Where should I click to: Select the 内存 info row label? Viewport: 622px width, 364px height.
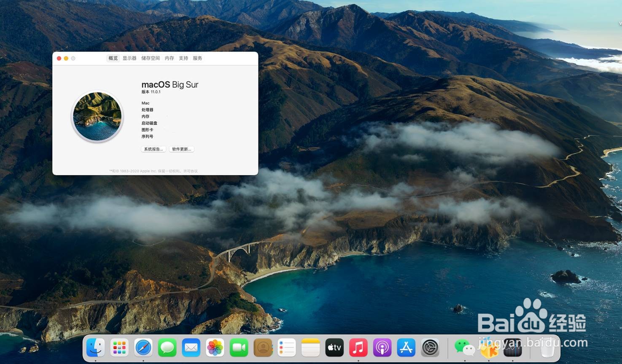tap(145, 116)
